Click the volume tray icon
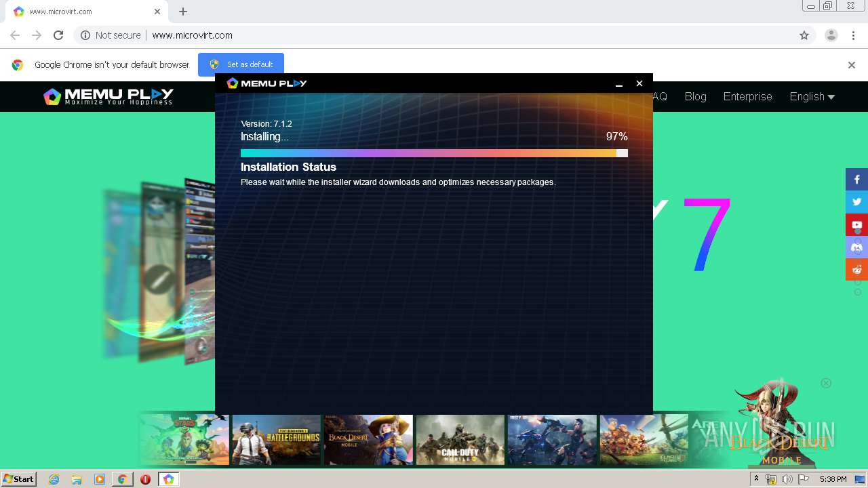868x488 pixels. pyautogui.click(x=787, y=479)
